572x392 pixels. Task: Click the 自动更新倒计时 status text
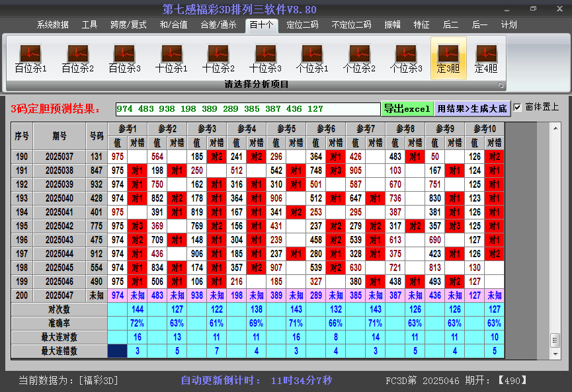click(257, 381)
